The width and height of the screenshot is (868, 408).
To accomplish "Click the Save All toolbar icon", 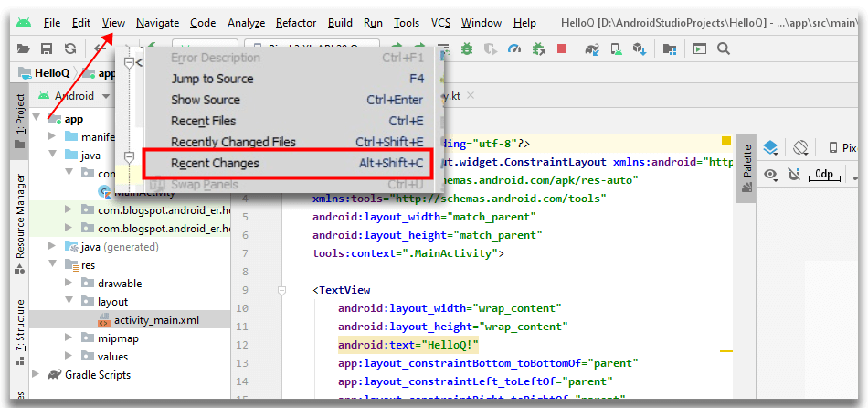I will coord(47,48).
